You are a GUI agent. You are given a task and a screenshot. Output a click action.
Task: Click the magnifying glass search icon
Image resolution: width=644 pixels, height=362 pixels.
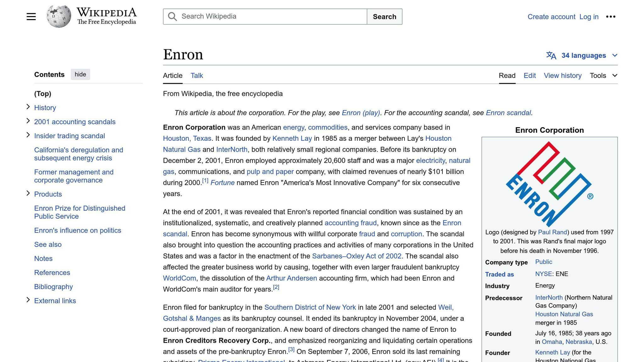click(x=172, y=17)
